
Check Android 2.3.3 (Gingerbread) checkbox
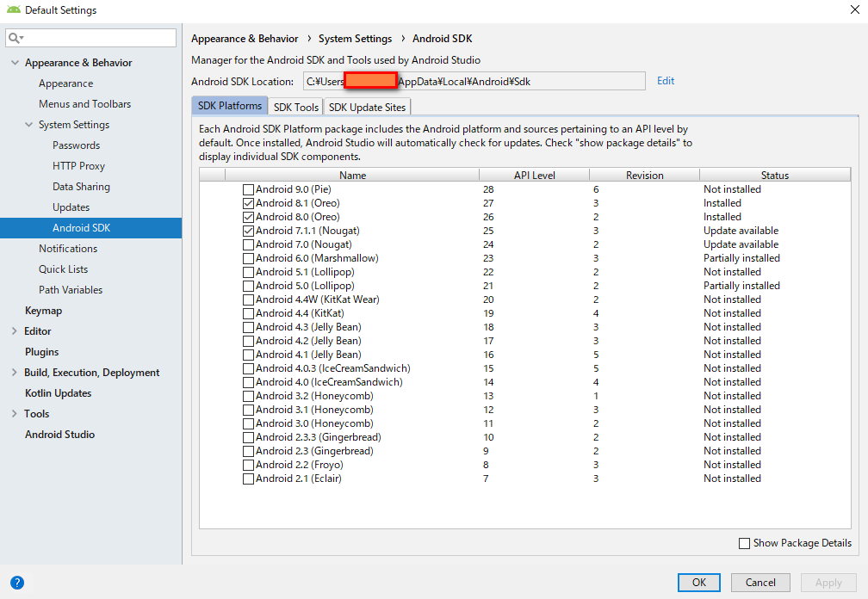pyautogui.click(x=248, y=437)
